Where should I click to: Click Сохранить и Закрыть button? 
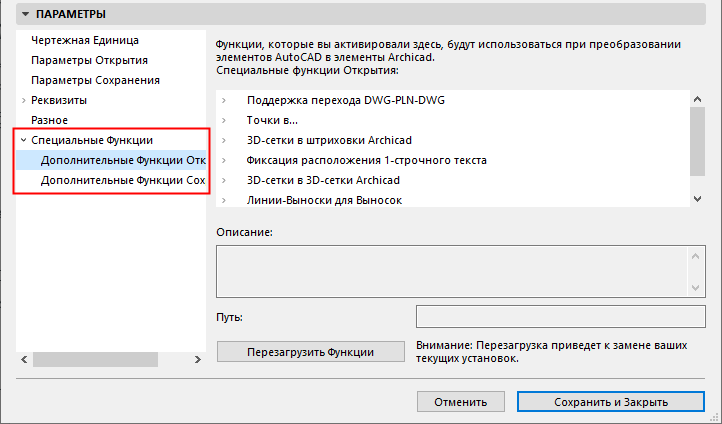click(610, 402)
